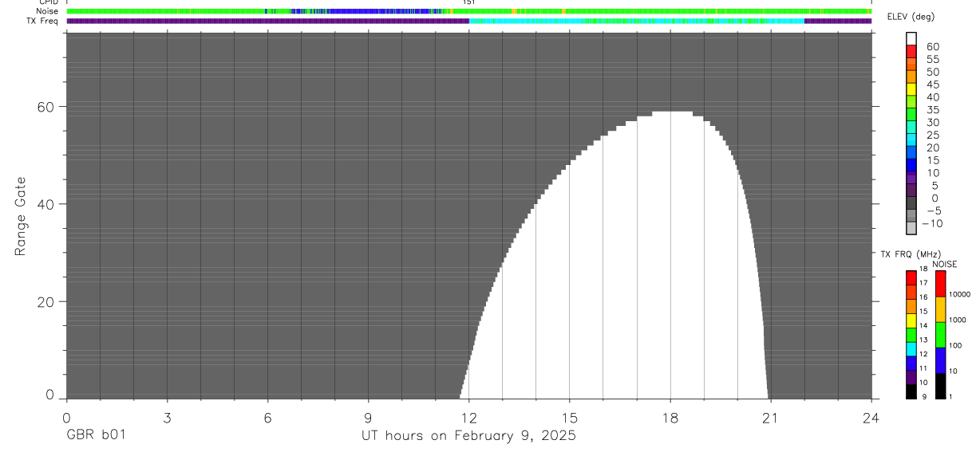Image resolution: width=980 pixels, height=452 pixels.
Task: Click the "UT hours on February 9, 2025" axis title
Action: pyautogui.click(x=468, y=436)
